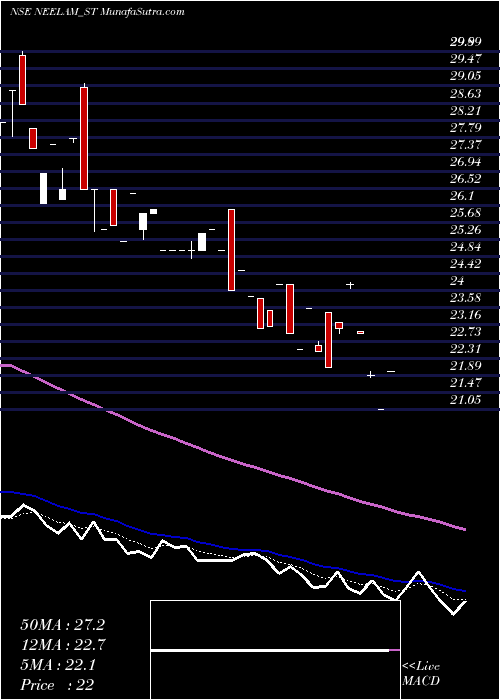Select the 26.52 price axis label

click(x=465, y=179)
